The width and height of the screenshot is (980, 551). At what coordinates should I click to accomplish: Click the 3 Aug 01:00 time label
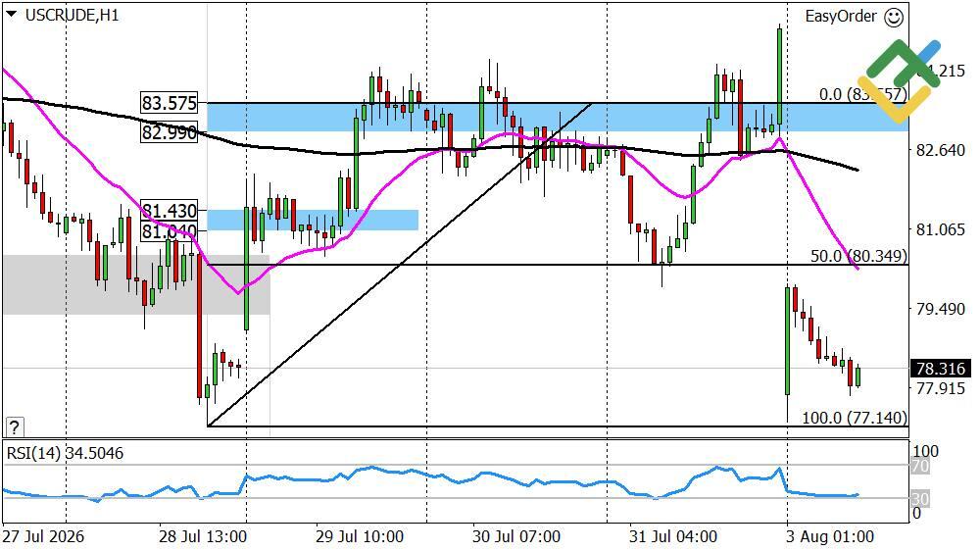(830, 536)
